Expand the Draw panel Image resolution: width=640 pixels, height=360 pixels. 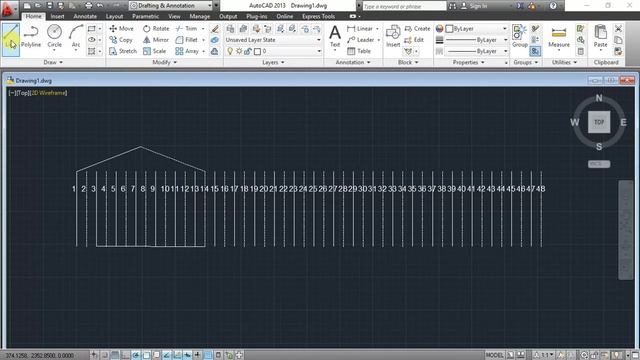coord(53,62)
